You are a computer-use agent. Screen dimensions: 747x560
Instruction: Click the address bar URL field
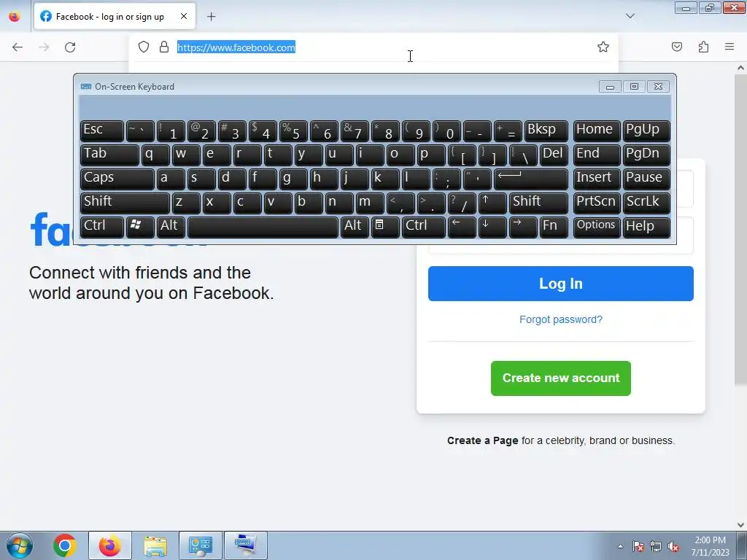[374, 47]
